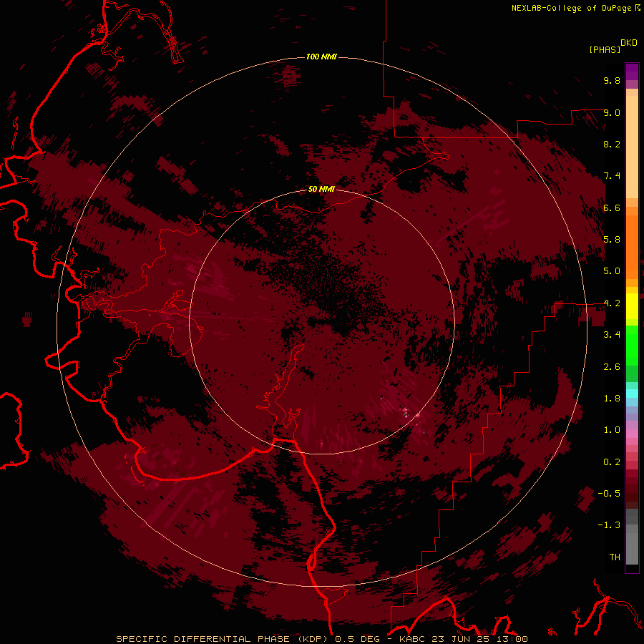Click the 100 NMI range ring label
The image size is (644, 644).
(321, 57)
